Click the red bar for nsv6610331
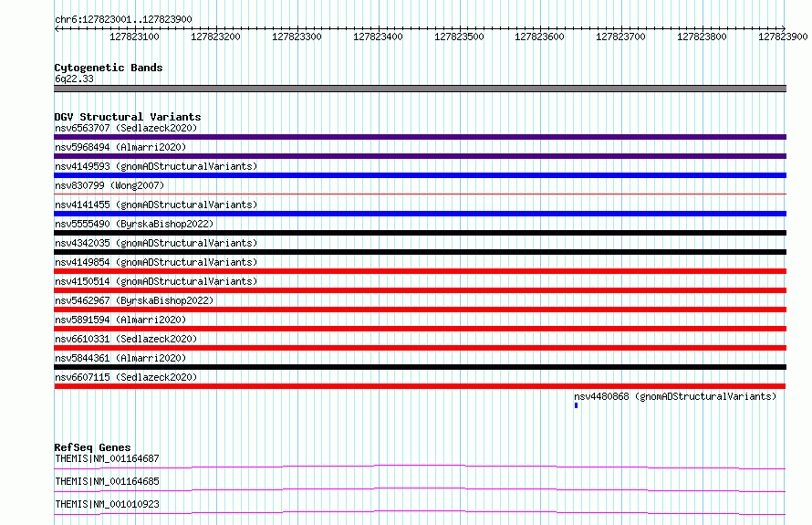 pyautogui.click(x=420, y=348)
